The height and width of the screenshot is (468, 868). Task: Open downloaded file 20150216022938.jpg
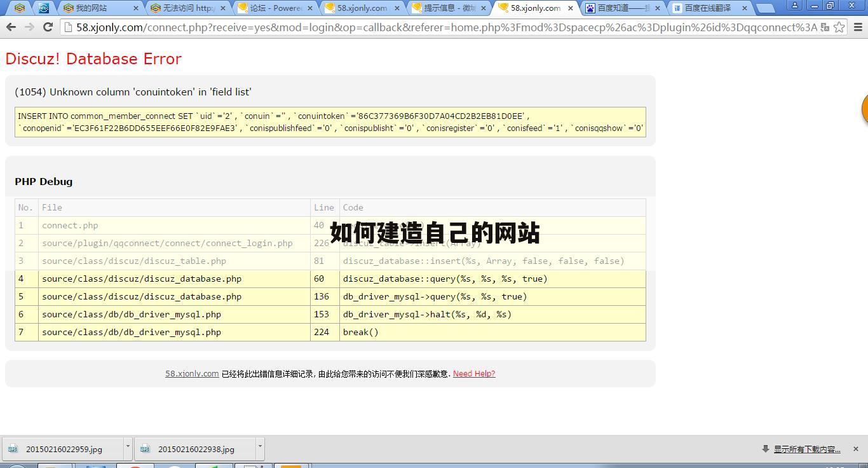click(x=196, y=449)
